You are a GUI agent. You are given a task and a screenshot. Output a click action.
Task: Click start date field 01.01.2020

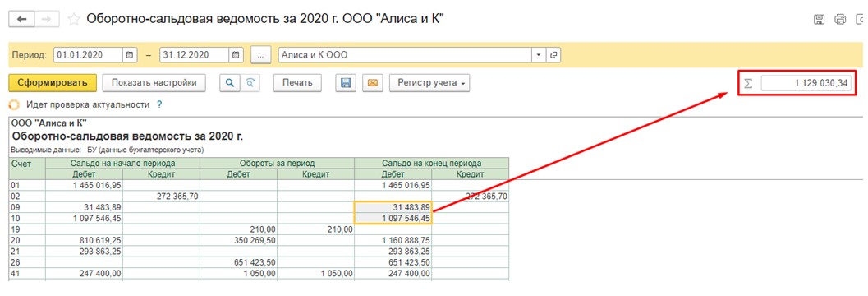[x=89, y=55]
